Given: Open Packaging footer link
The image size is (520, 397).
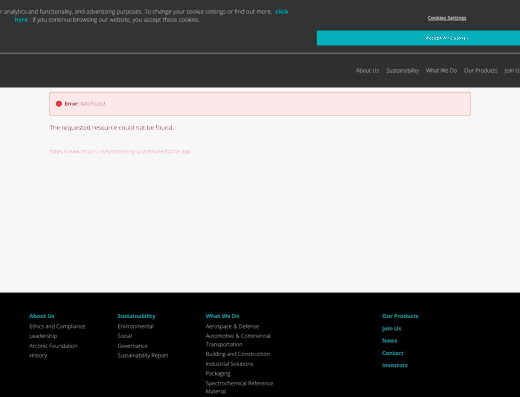Looking at the screenshot, I should pyautogui.click(x=218, y=373).
